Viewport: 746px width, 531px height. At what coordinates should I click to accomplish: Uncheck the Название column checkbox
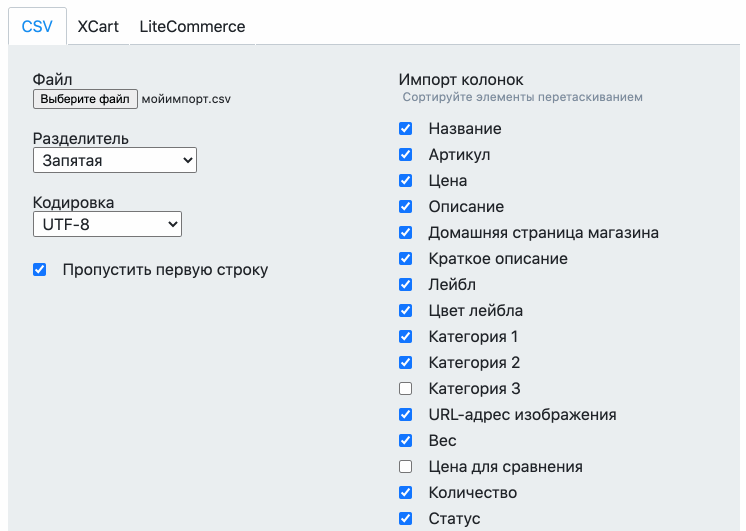[x=405, y=128]
